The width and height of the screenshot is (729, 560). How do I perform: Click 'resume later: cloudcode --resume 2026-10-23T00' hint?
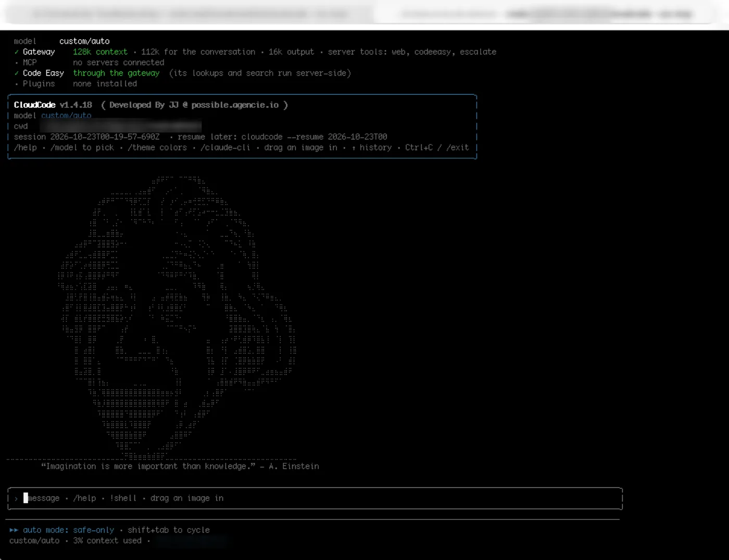(282, 137)
